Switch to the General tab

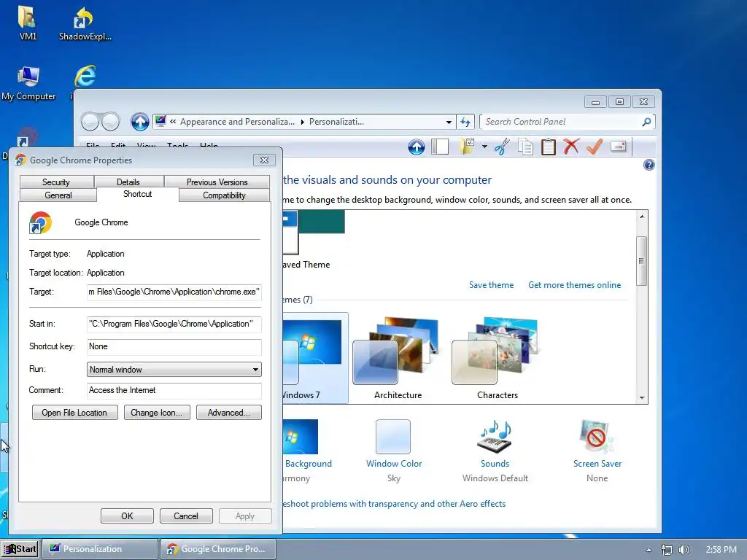coord(58,195)
